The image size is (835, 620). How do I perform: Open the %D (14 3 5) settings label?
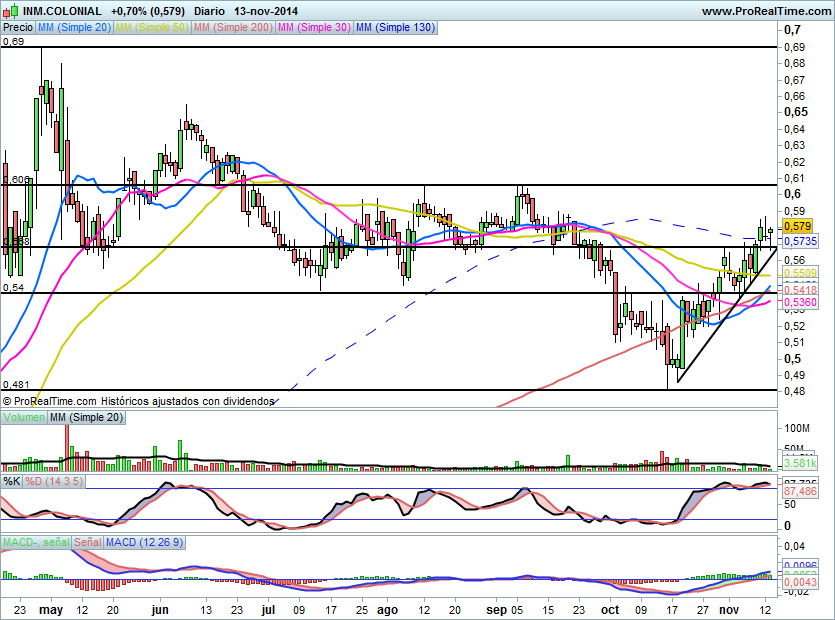pyautogui.click(x=55, y=481)
